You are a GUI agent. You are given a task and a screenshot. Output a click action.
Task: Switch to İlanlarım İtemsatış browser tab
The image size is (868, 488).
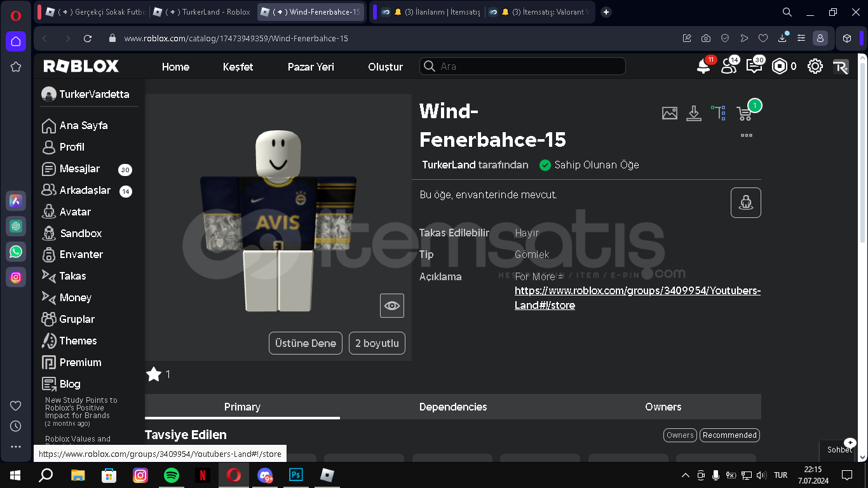[x=430, y=12]
